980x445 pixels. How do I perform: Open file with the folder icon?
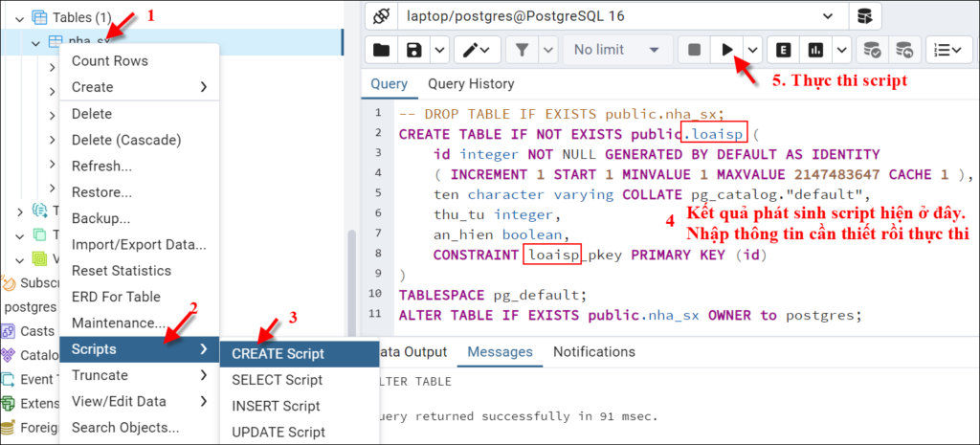pyautogui.click(x=381, y=50)
